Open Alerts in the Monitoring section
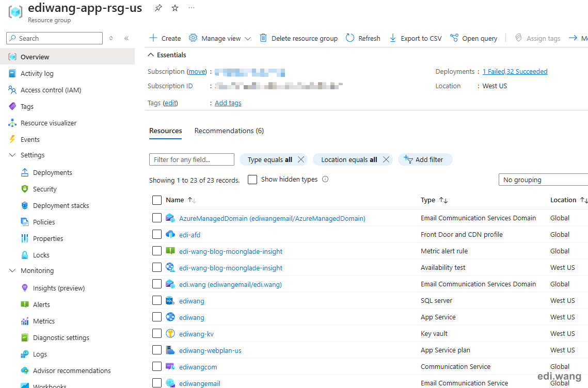The width and height of the screenshot is (588, 388). [41, 304]
